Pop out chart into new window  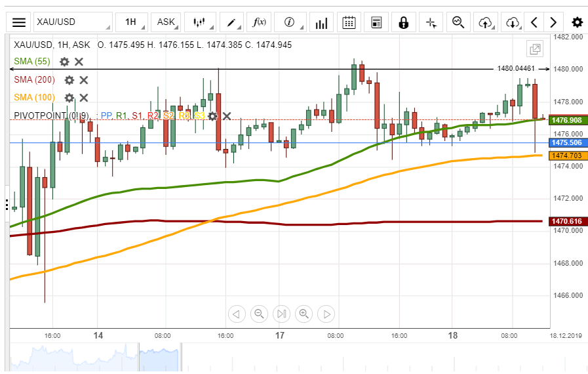[535, 49]
